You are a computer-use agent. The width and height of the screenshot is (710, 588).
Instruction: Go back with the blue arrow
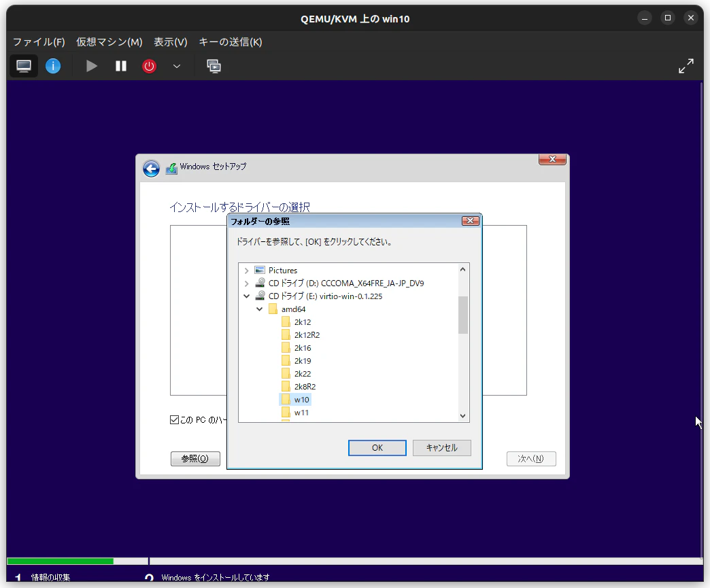pos(151,169)
